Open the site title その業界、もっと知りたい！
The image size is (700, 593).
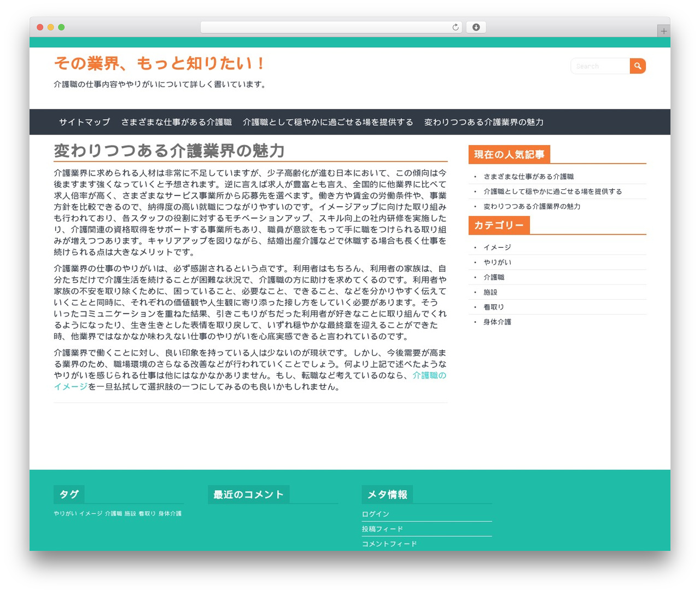pyautogui.click(x=160, y=63)
